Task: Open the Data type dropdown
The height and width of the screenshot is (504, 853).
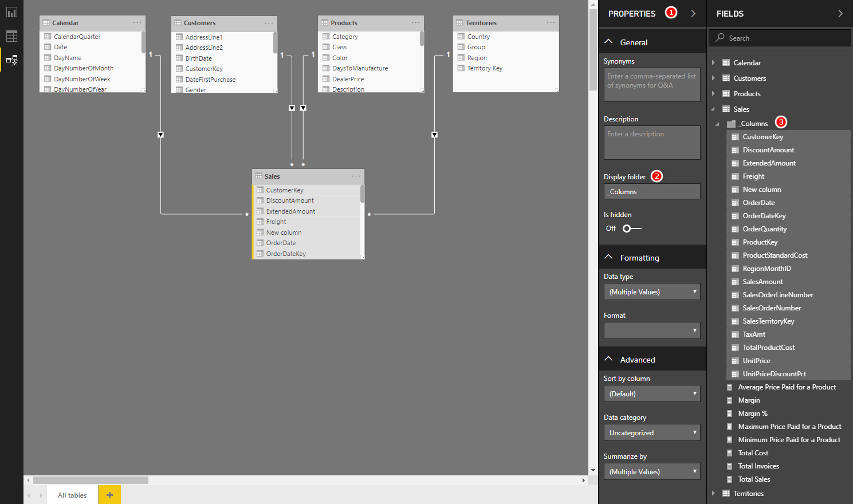Action: pos(652,292)
